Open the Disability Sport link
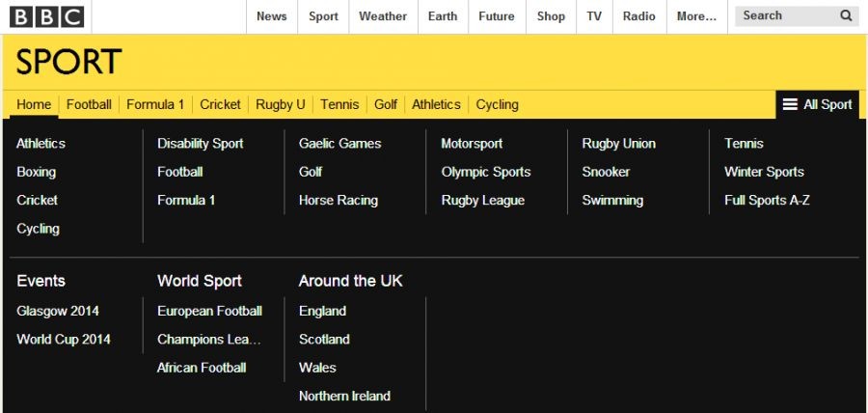Screen dimensions: 868x413 [x=201, y=144]
